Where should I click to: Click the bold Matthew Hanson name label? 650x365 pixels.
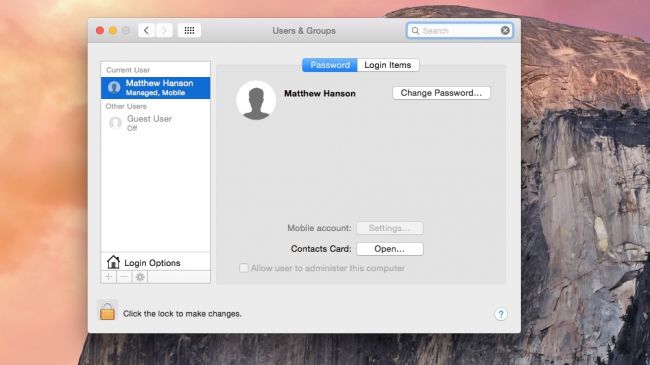pyautogui.click(x=320, y=94)
